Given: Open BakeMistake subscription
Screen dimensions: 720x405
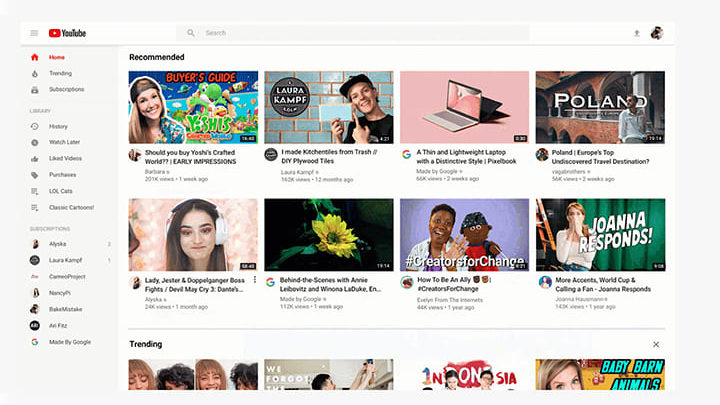Looking at the screenshot, I should [65, 309].
